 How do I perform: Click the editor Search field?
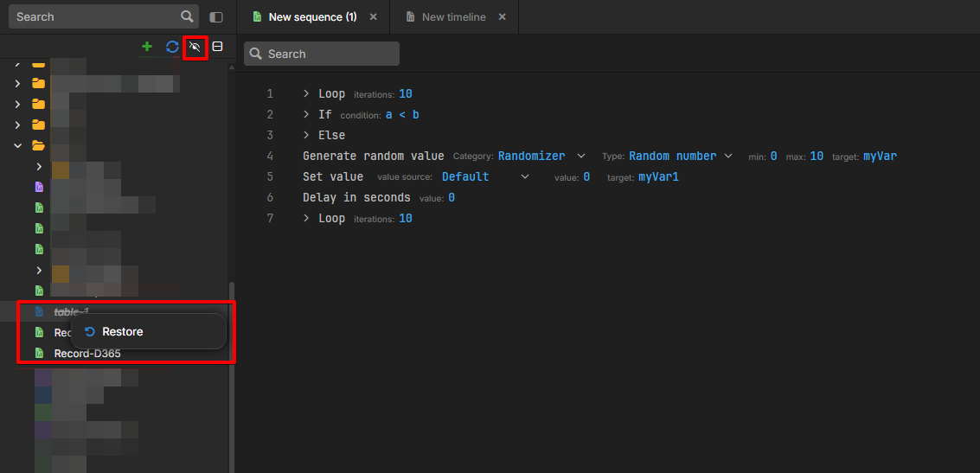pyautogui.click(x=321, y=54)
